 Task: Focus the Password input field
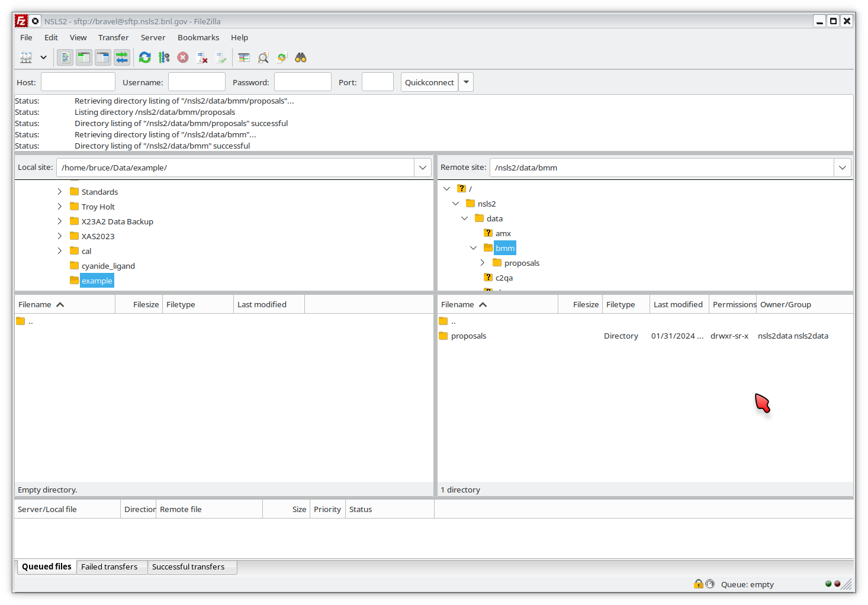(303, 82)
